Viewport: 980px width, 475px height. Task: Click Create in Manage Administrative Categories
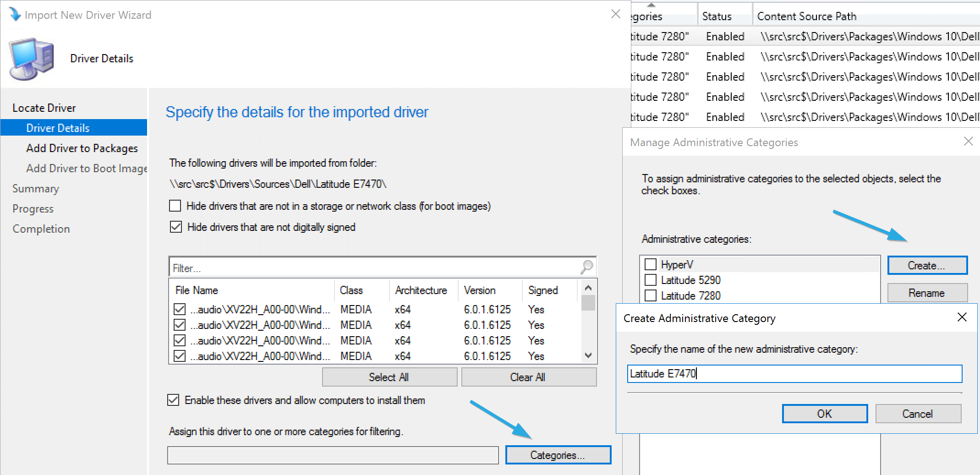pos(927,265)
